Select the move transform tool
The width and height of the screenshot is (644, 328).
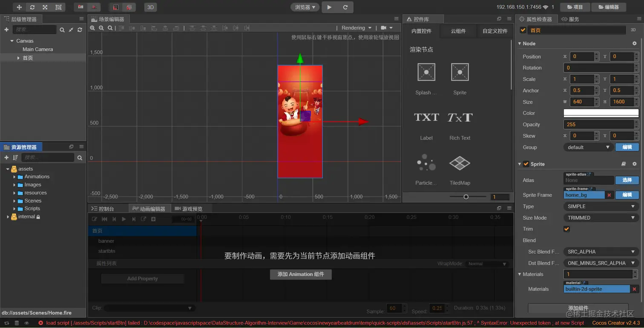pos(19,7)
